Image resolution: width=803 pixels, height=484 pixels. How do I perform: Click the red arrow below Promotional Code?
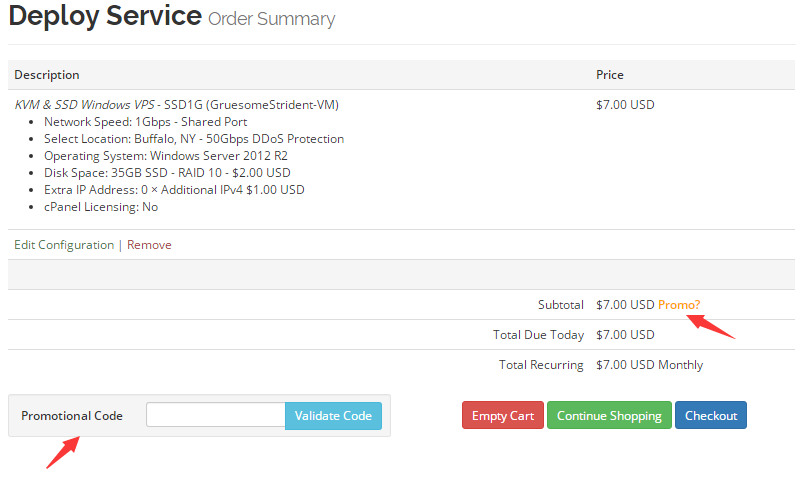pos(62,452)
